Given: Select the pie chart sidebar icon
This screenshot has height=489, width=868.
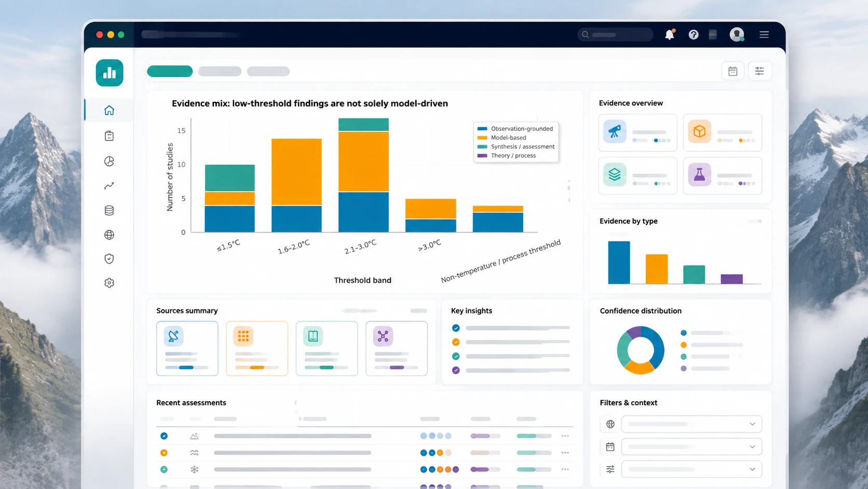Looking at the screenshot, I should click(x=109, y=161).
